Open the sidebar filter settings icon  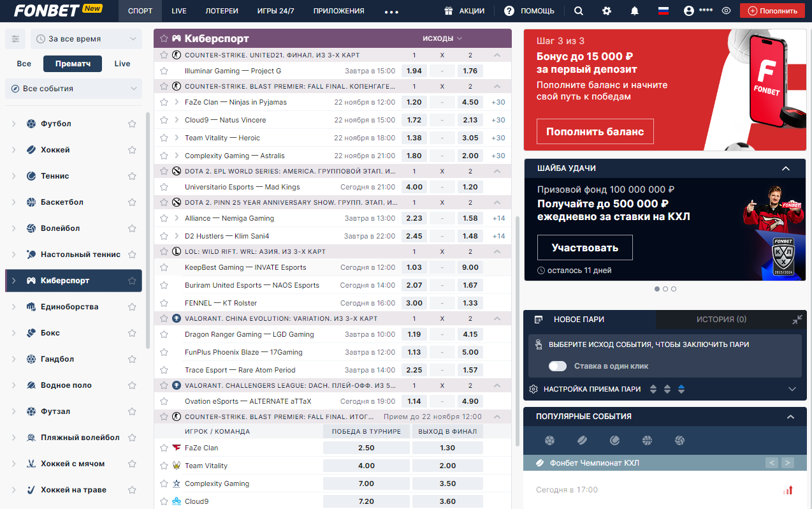click(x=15, y=39)
